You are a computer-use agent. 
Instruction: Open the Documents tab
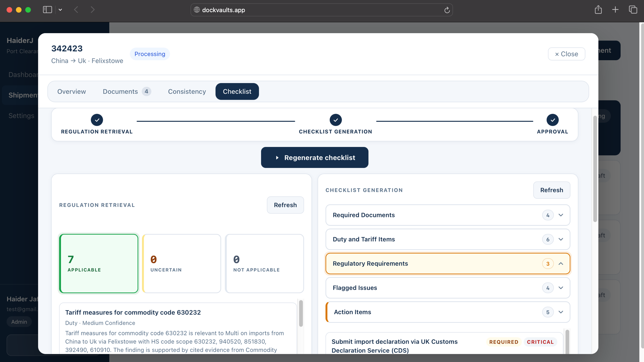coord(127,91)
